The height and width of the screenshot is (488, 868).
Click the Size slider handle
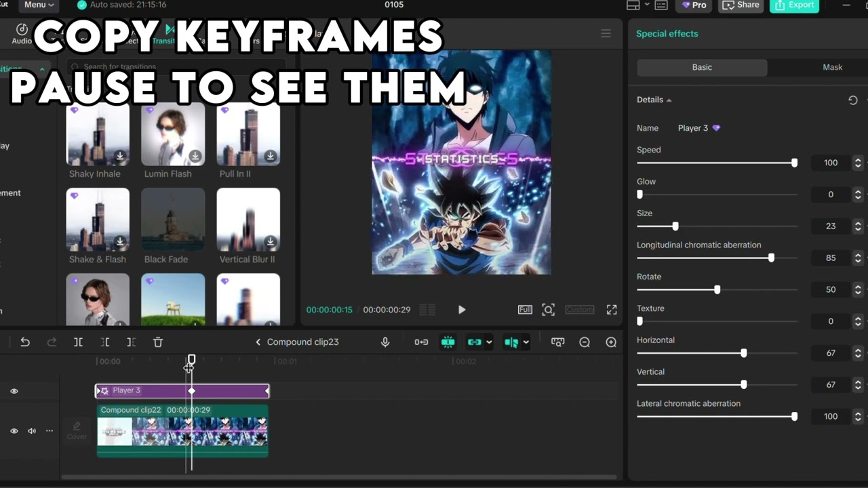[675, 226]
